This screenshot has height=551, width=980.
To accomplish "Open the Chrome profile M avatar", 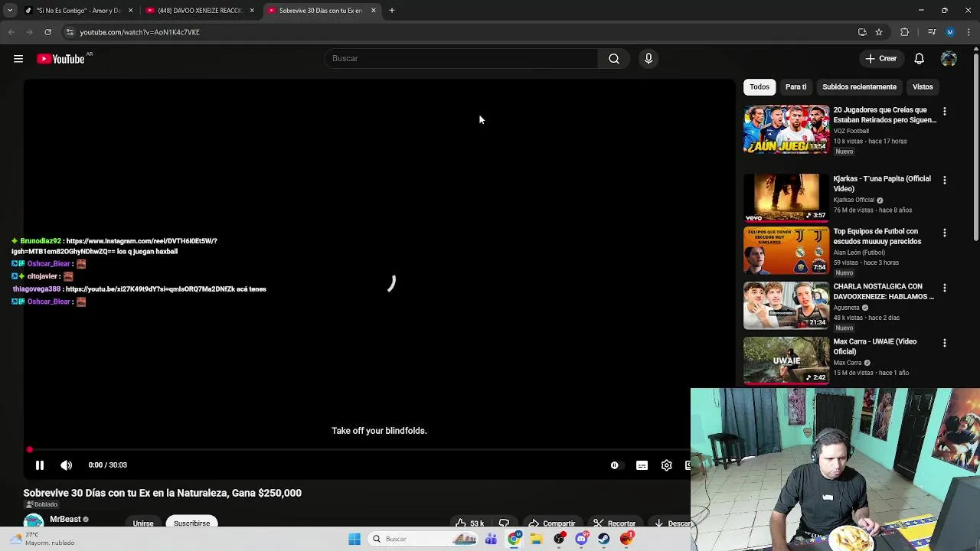I will (950, 32).
